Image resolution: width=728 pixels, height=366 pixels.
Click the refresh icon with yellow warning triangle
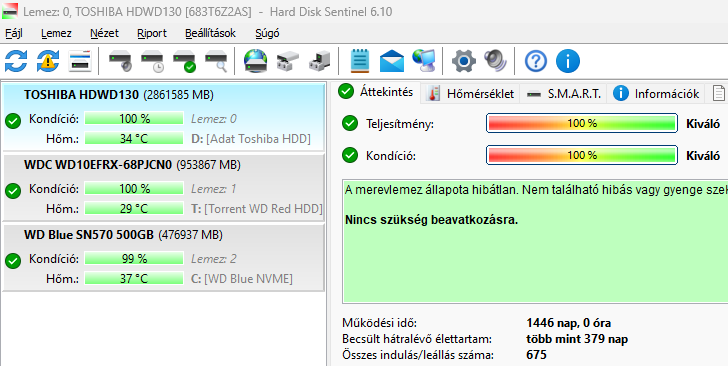[x=48, y=61]
